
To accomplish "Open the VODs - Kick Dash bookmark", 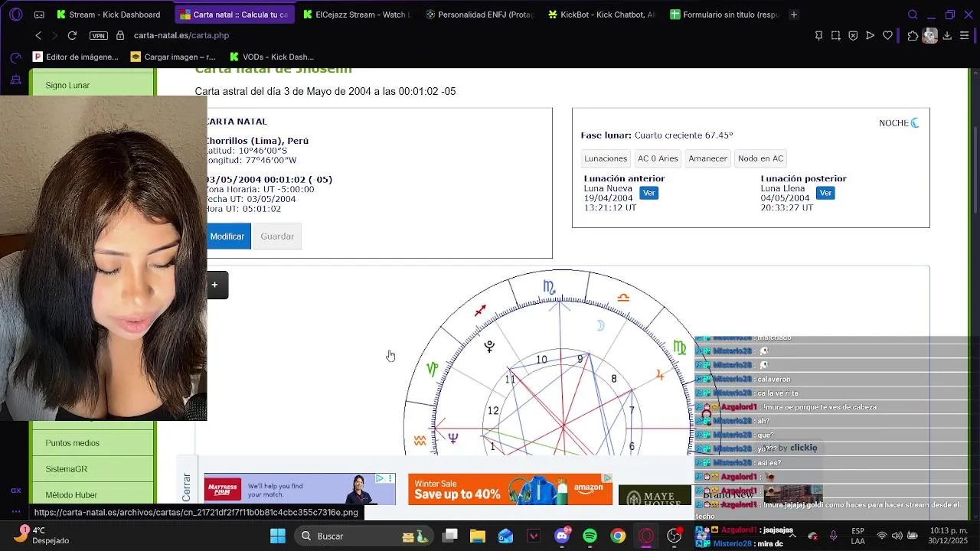I will [x=272, y=57].
